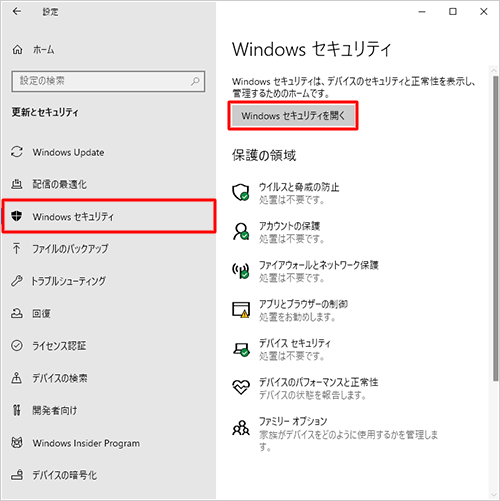Open 回復 settings page
Screen dimensions: 500x501
[109, 313]
